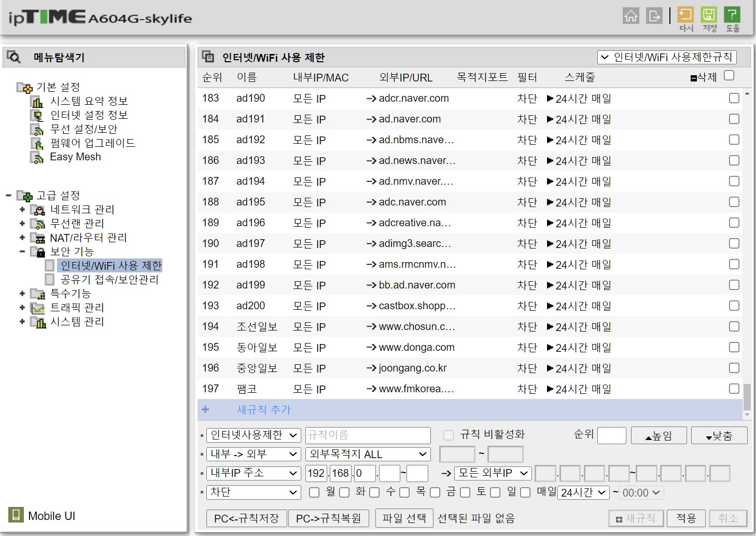Open the 내부 -> 외부 direction dropdown
The height and width of the screenshot is (536, 756).
tap(254, 454)
